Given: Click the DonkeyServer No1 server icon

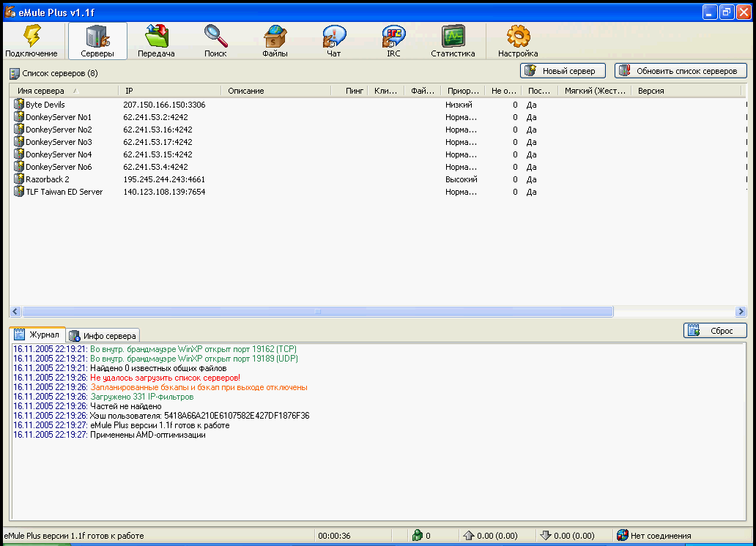Looking at the screenshot, I should click(19, 116).
